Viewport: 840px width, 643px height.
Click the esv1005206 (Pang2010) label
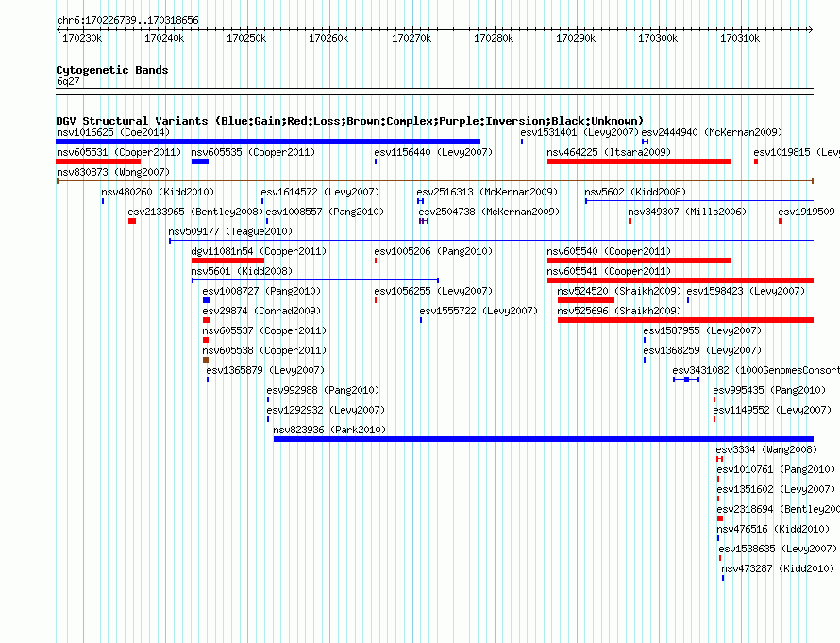click(433, 251)
